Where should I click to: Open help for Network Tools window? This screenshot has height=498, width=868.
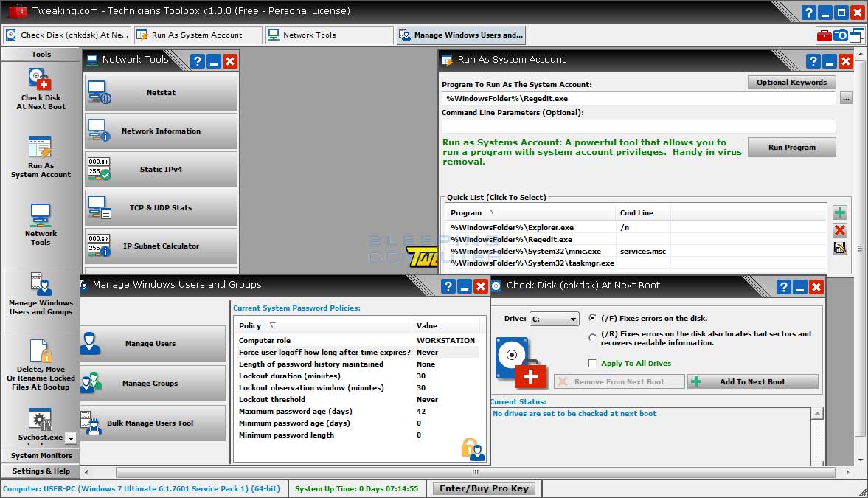[x=198, y=61]
